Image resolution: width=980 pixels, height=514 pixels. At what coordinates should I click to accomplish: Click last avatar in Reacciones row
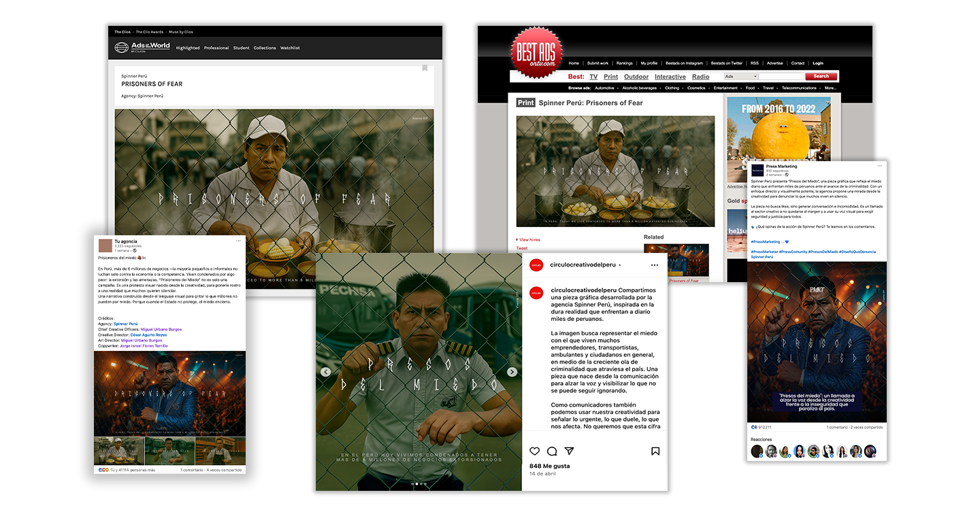point(870,451)
